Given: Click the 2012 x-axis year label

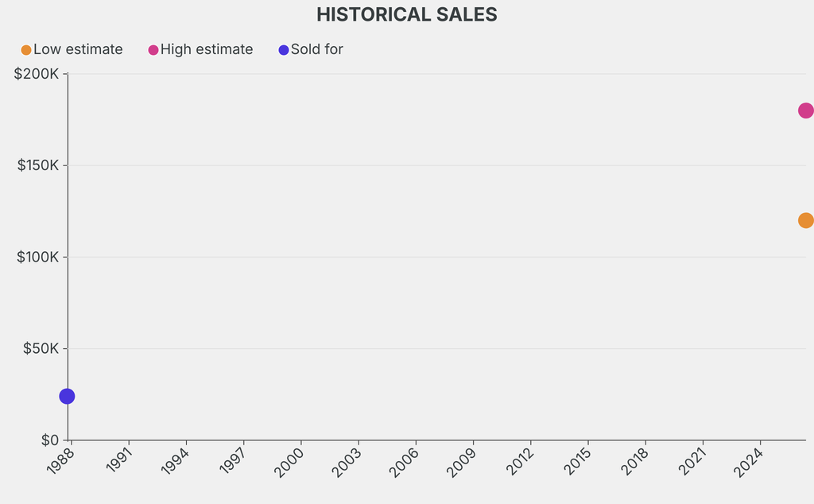Looking at the screenshot, I should pos(520,461).
